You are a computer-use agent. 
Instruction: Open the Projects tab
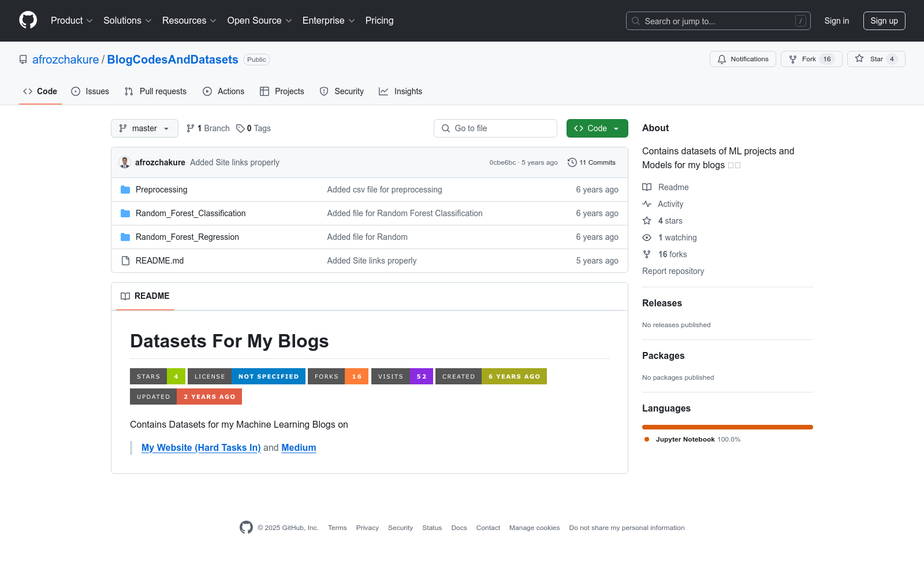[x=282, y=91]
